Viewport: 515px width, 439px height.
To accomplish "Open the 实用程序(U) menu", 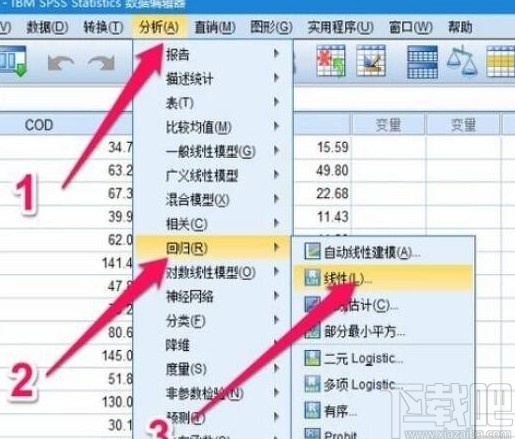I will click(340, 27).
